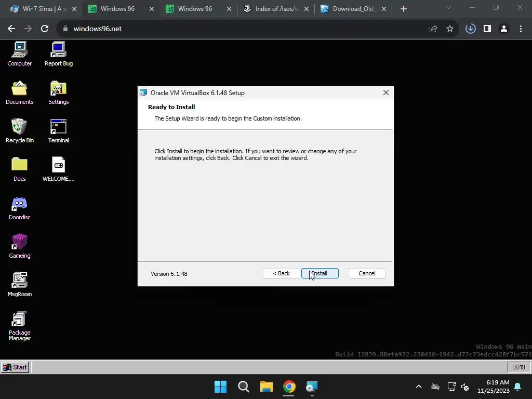Click the Windows 96 taskbar clock 06:19
Image resolution: width=532 pixels, height=399 pixels.
point(518,367)
